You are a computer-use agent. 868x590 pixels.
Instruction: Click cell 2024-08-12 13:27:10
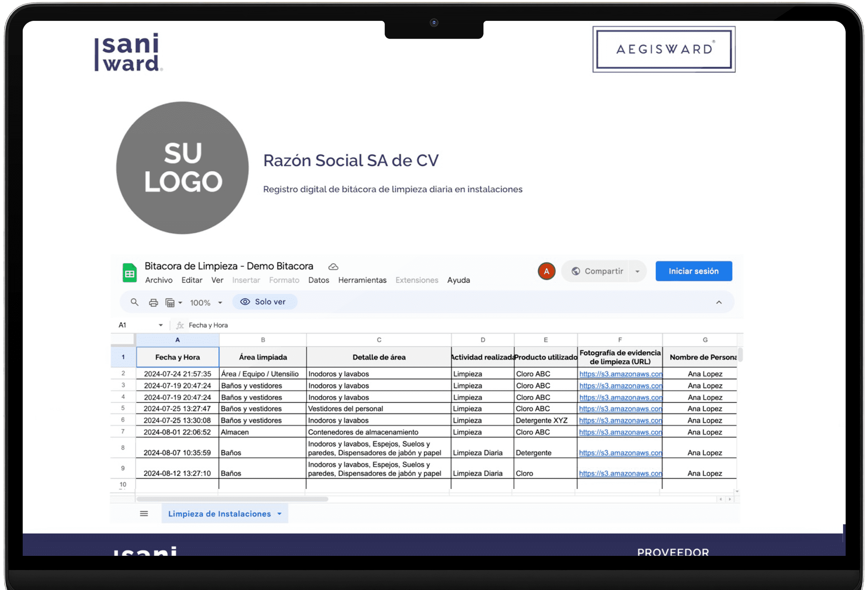178,469
